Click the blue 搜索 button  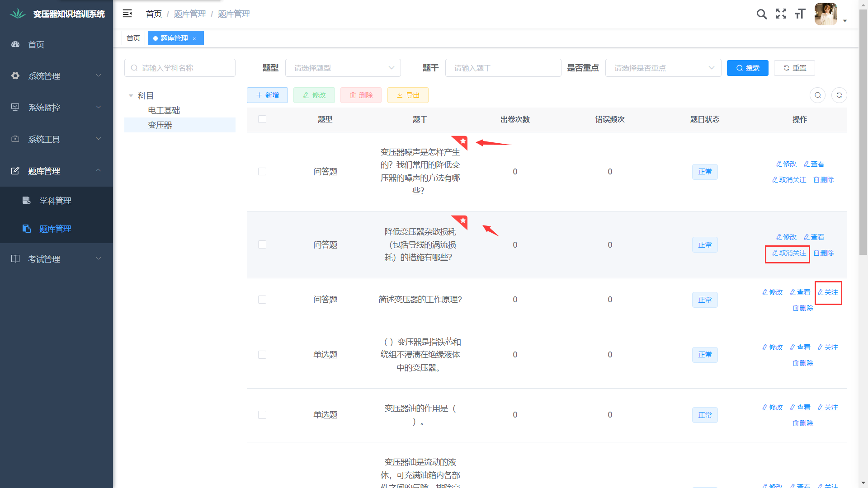[x=747, y=68]
